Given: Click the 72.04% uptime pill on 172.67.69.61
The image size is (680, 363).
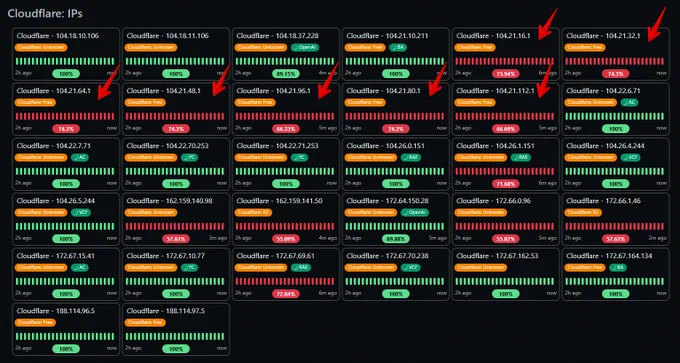Looking at the screenshot, I should (x=286, y=294).
